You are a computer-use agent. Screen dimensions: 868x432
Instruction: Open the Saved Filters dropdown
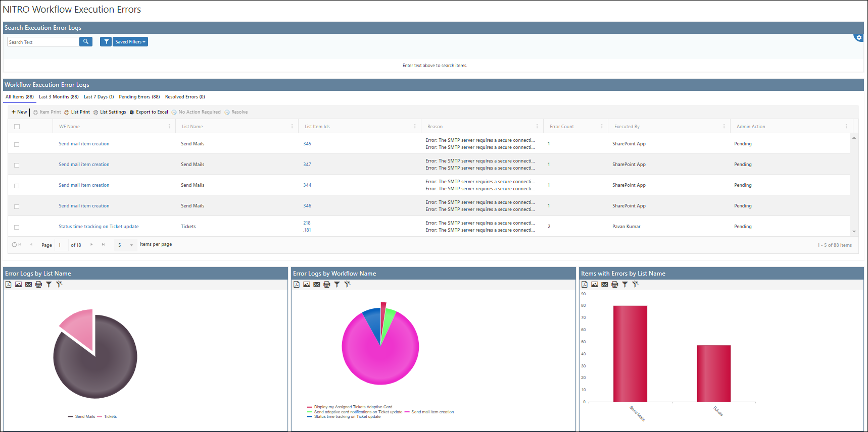point(130,42)
